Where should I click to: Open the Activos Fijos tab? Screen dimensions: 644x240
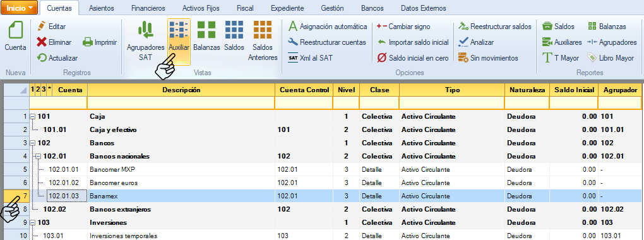point(201,8)
